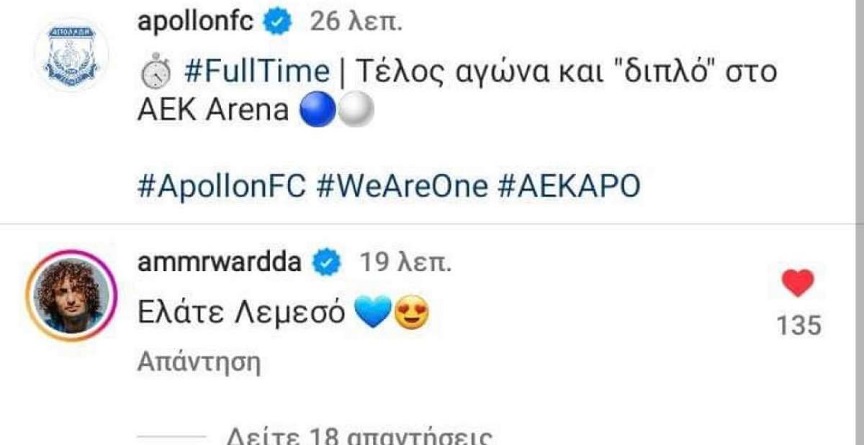Open the #AEKAPO hashtag

pos(569,187)
